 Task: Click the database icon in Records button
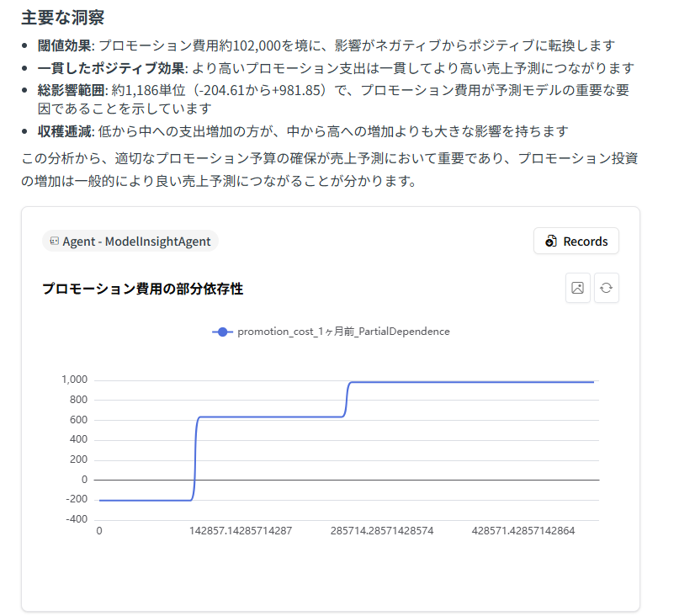point(551,242)
